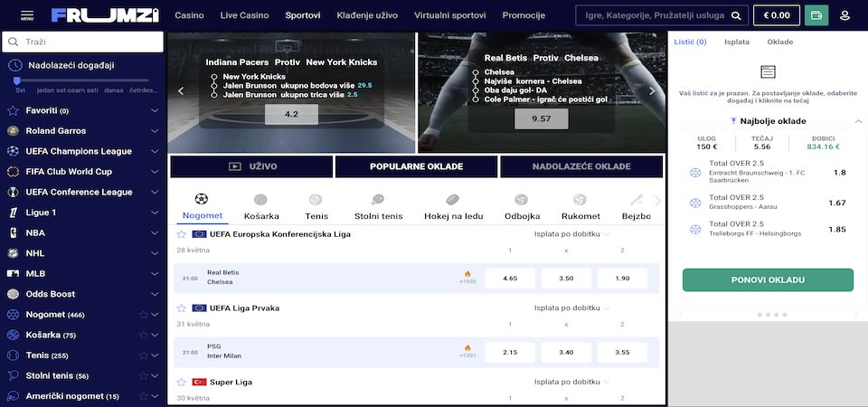The height and width of the screenshot is (407, 868).
Task: Click the FIFA Club World Cup icon
Action: tap(14, 172)
